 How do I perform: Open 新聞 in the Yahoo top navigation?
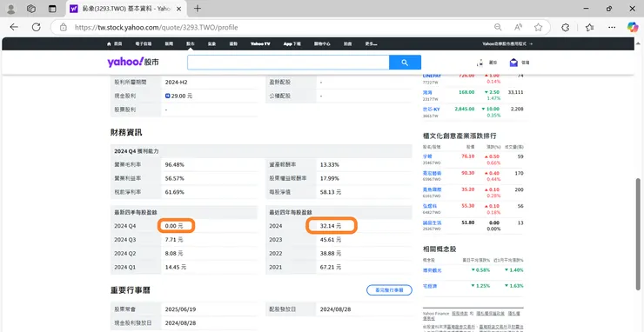coord(169,43)
